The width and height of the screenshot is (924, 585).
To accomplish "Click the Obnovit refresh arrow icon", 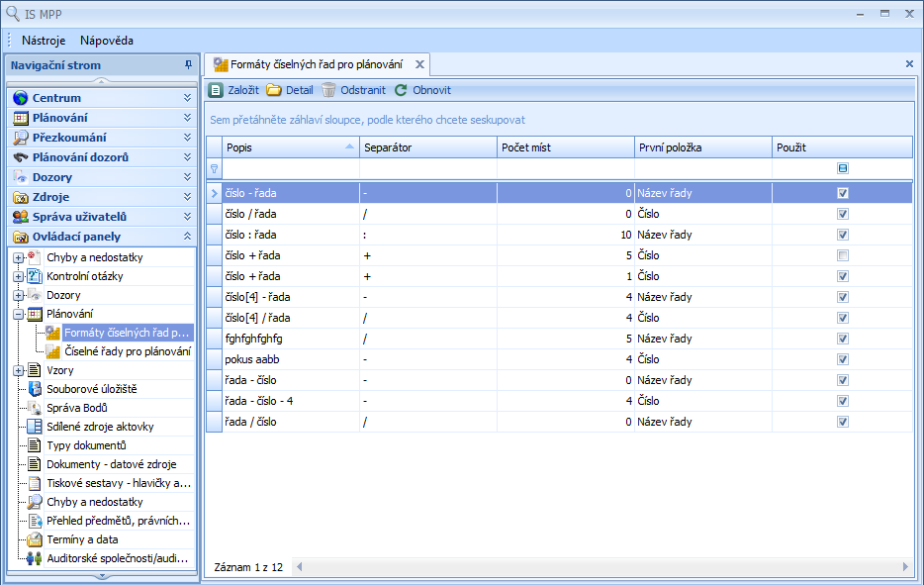I will click(x=401, y=90).
